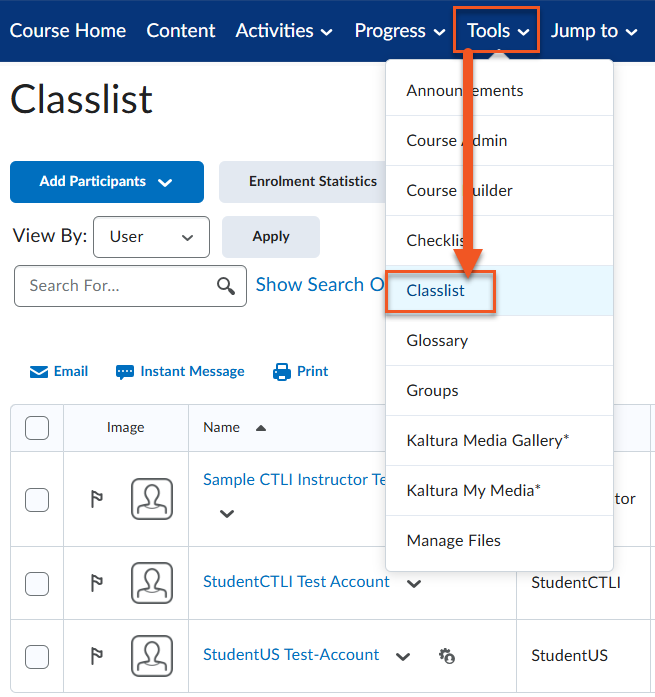The image size is (655, 697).
Task: Check the box for StudentCTLI Test Account
Action: pos(37,583)
